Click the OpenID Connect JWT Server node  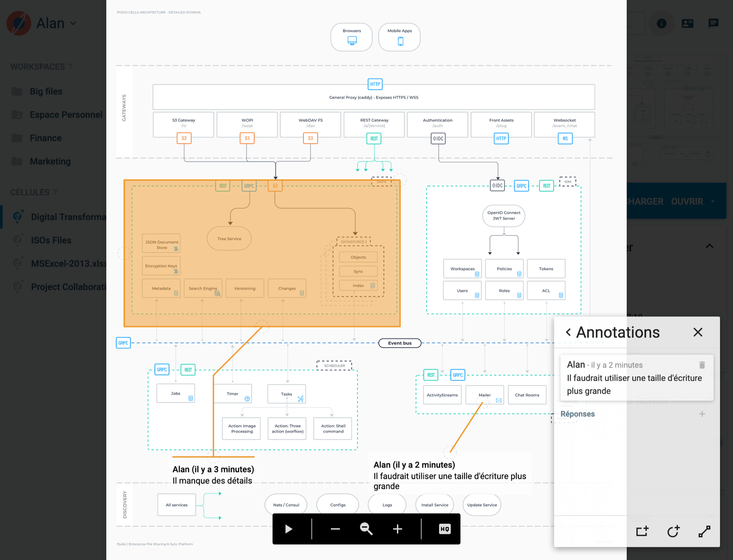point(504,216)
